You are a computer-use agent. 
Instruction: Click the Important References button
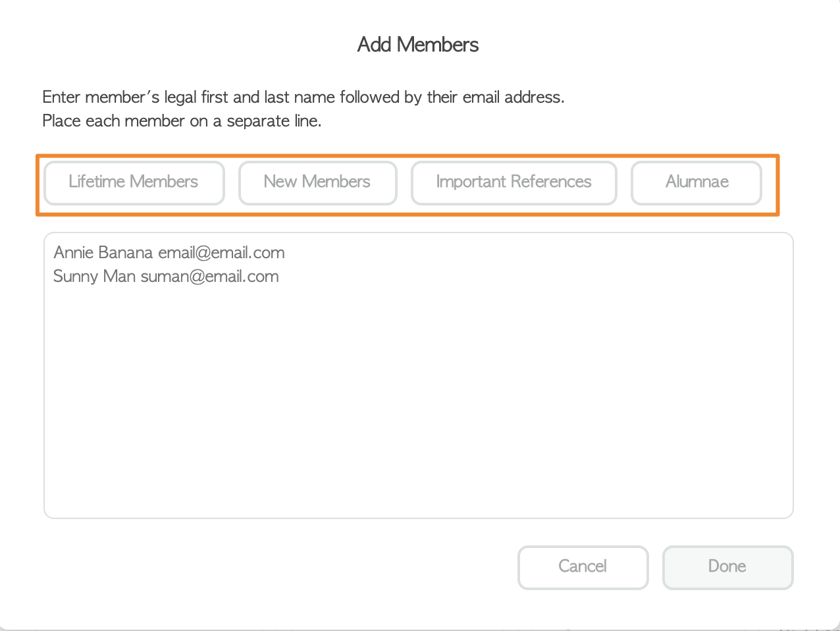pyautogui.click(x=513, y=182)
